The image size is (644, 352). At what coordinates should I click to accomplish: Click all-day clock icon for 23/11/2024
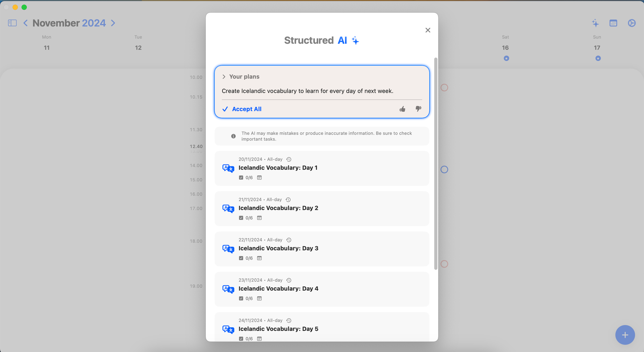(289, 280)
